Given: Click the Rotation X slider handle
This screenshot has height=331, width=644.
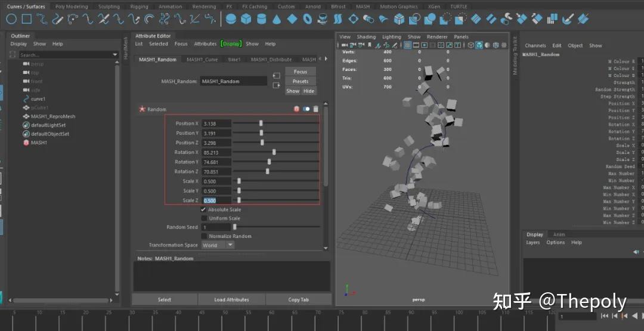Looking at the screenshot, I should pos(274,152).
